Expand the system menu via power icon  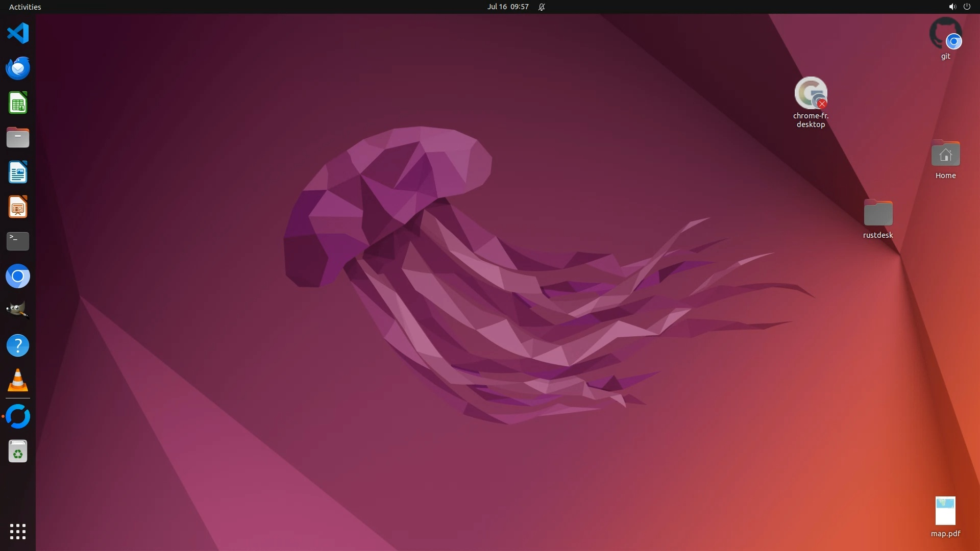(x=967, y=7)
